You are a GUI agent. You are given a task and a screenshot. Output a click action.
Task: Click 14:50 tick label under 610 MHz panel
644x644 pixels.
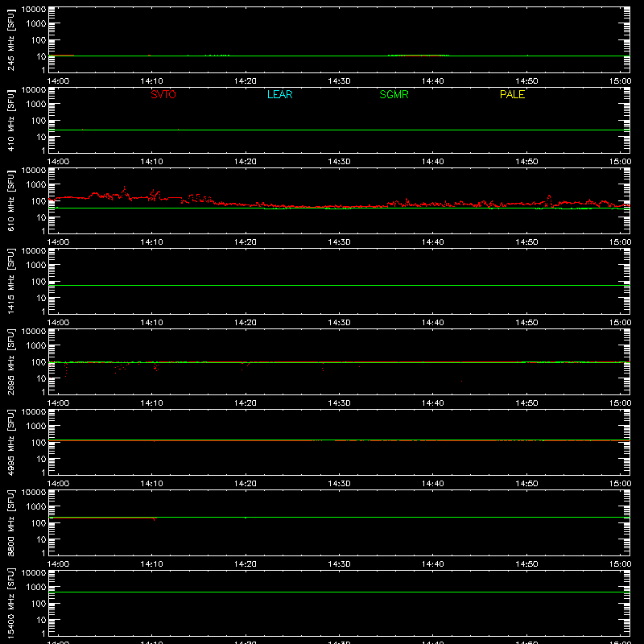click(x=526, y=242)
